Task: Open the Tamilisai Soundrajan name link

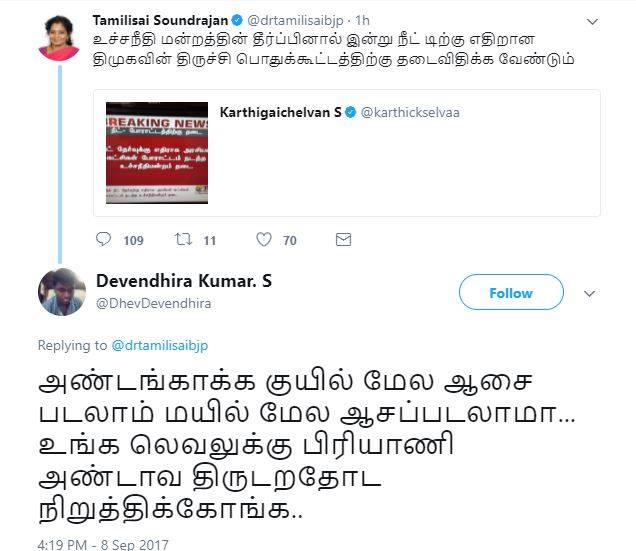Action: (x=160, y=20)
